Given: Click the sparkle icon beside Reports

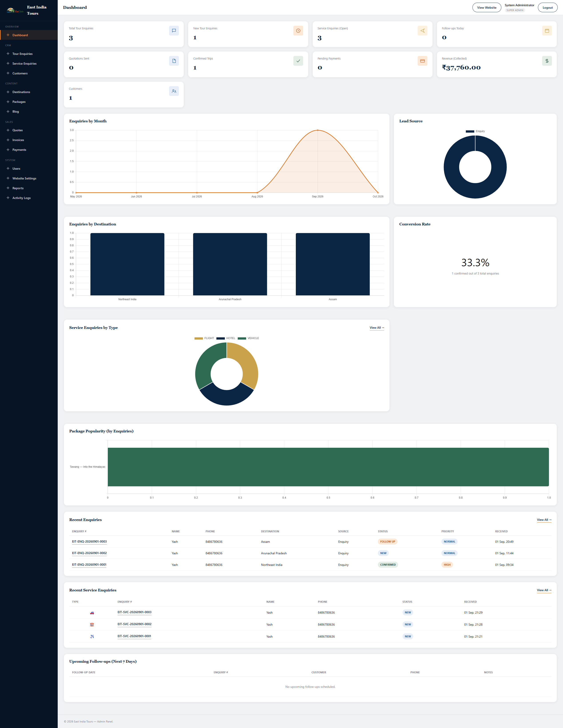Looking at the screenshot, I should pyautogui.click(x=8, y=188).
